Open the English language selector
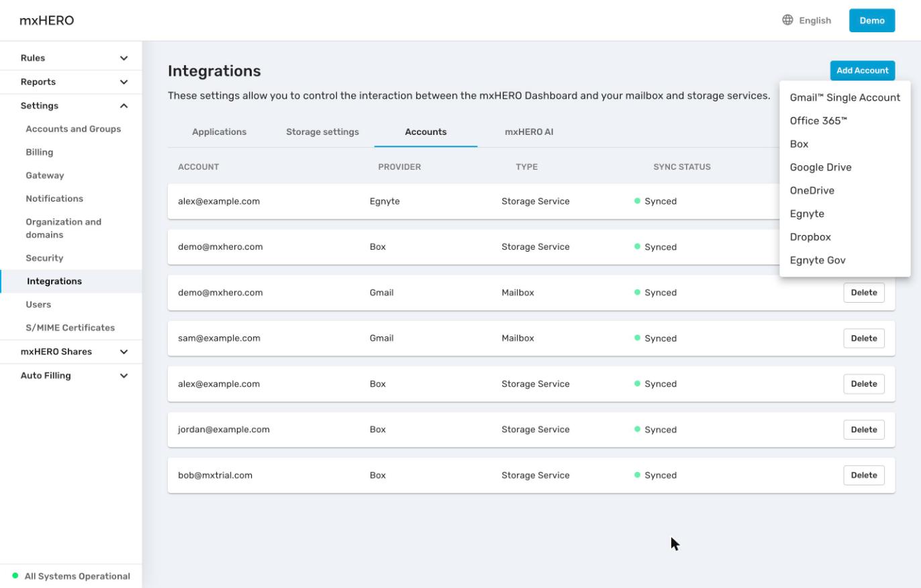Image resolution: width=921 pixels, height=588 pixels. 807,20
